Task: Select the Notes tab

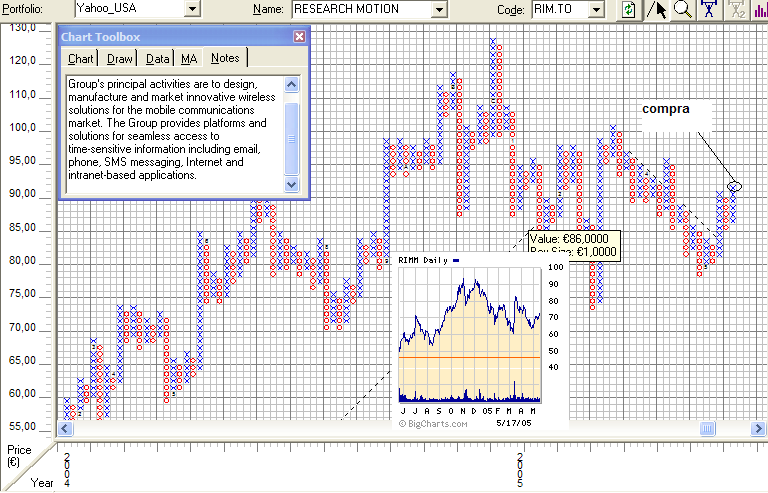Action: (x=225, y=58)
